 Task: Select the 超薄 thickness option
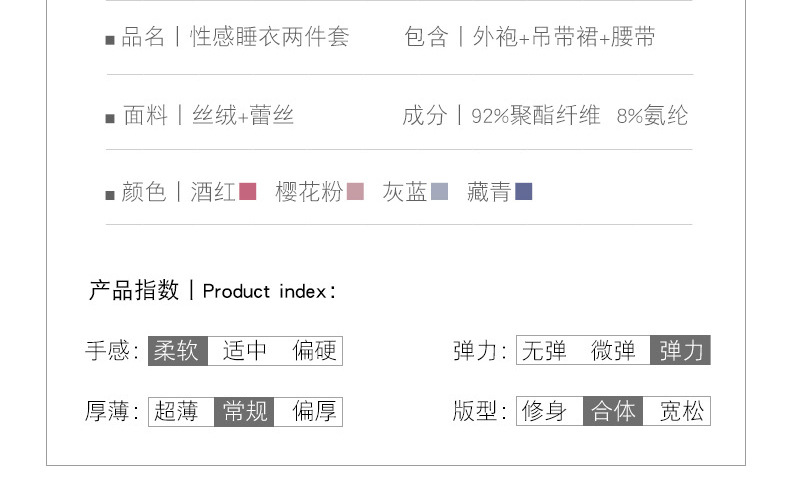click(x=177, y=411)
